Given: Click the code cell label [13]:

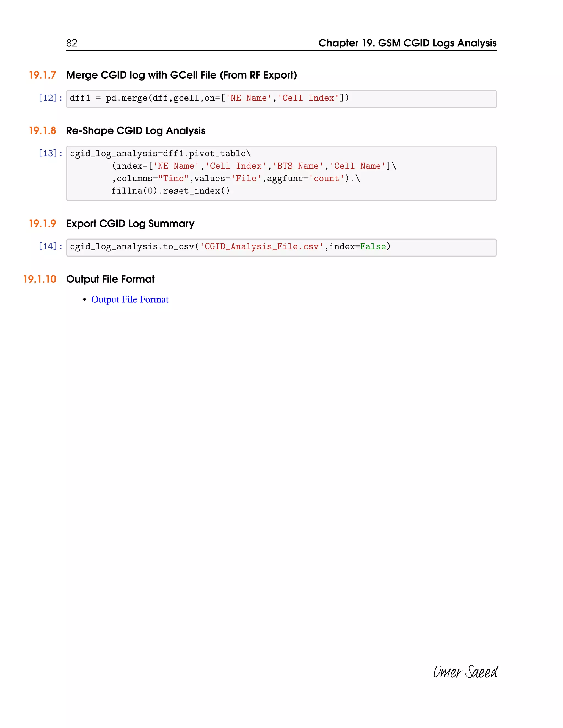Looking at the screenshot, I should [51, 153].
